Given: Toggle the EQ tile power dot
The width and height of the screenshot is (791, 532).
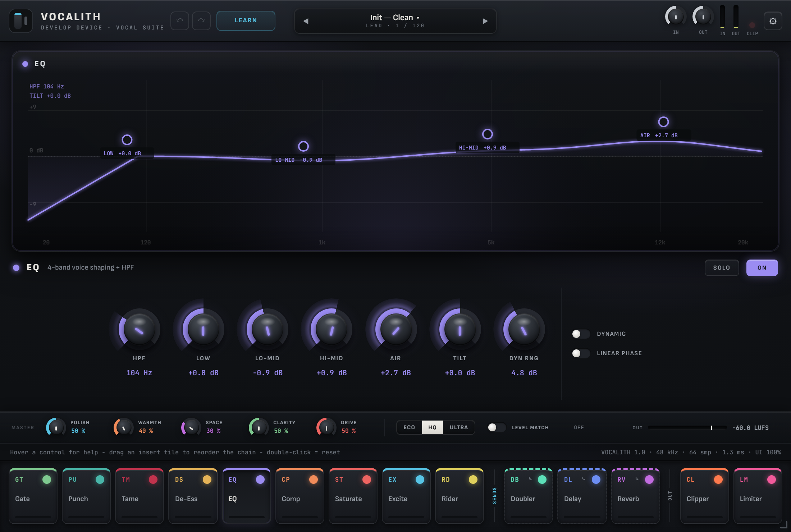Looking at the screenshot, I should [x=260, y=480].
